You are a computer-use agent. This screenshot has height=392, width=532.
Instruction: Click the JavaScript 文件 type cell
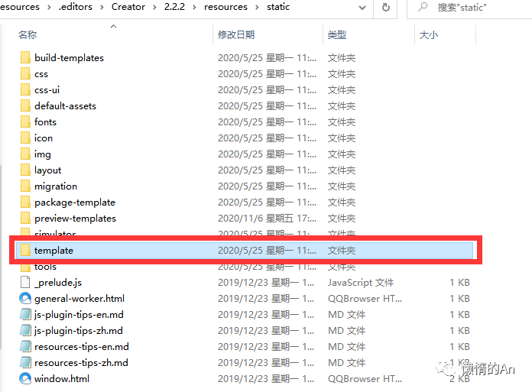click(361, 283)
